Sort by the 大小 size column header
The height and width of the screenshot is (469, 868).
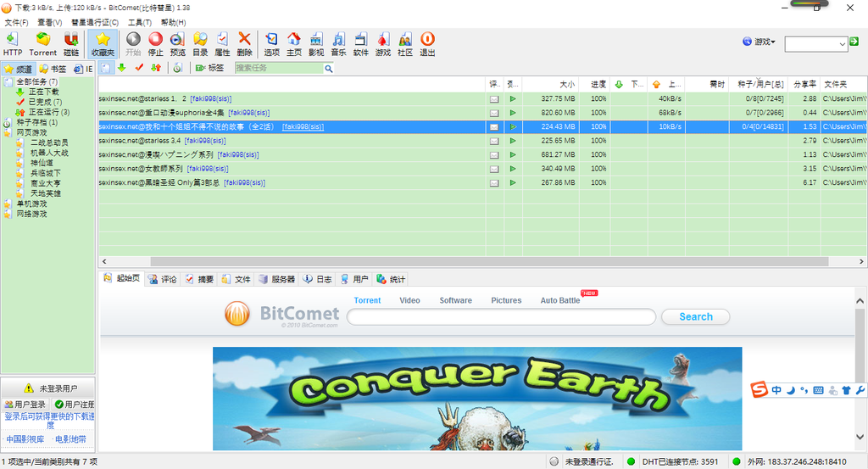(551, 84)
